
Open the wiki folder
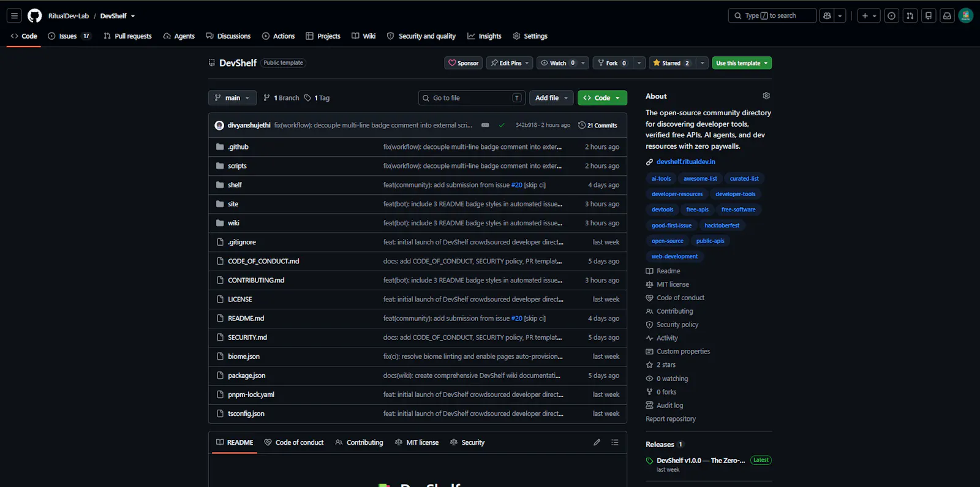(x=233, y=223)
